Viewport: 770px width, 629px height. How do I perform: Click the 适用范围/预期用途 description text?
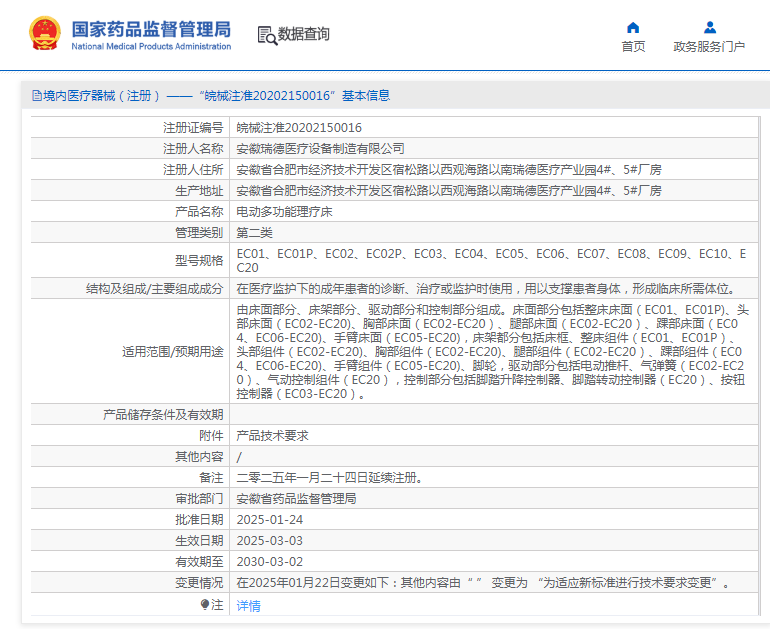(x=493, y=352)
